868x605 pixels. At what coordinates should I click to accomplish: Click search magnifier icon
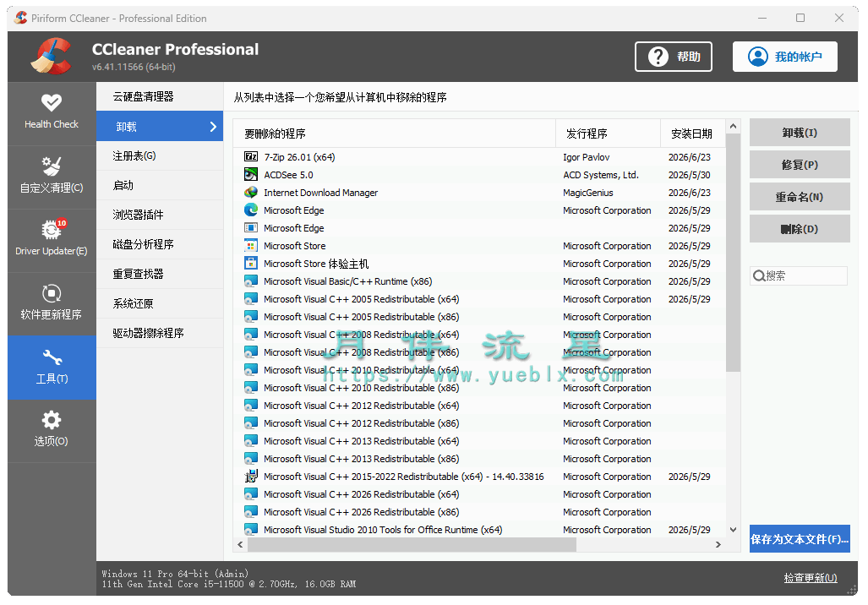click(x=759, y=275)
